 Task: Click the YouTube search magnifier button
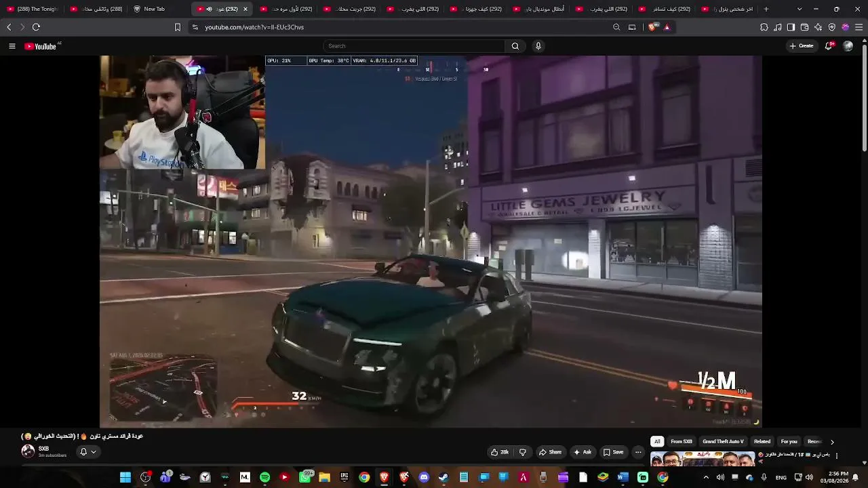(x=515, y=46)
